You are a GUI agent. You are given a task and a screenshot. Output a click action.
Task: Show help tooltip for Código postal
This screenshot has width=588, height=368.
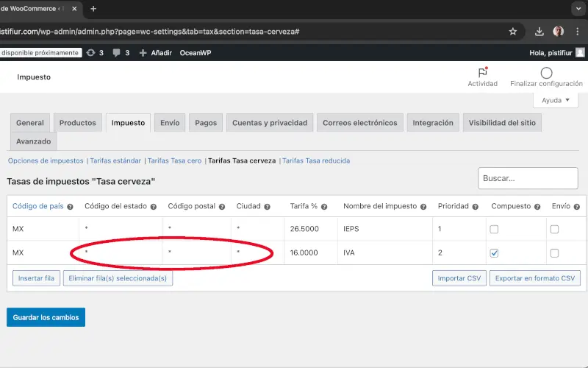[222, 207]
